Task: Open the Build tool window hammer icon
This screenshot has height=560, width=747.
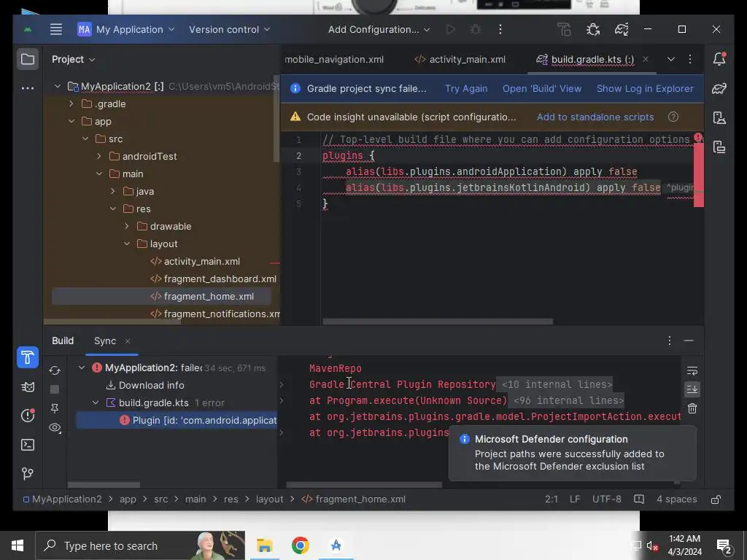Action: (x=28, y=357)
